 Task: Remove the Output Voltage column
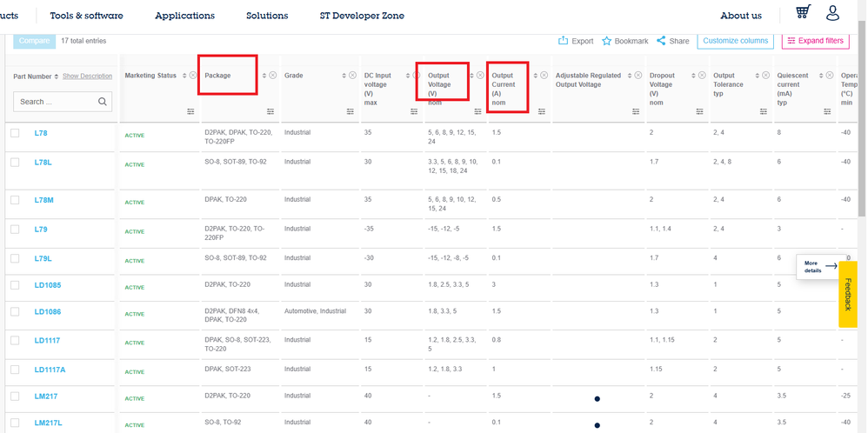pyautogui.click(x=480, y=76)
